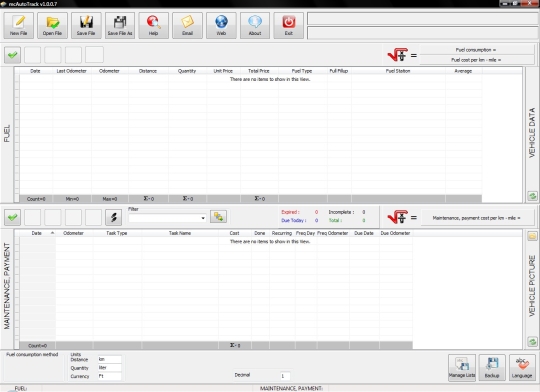Click the Expired count label
The image size is (540, 392).
pyautogui.click(x=290, y=212)
